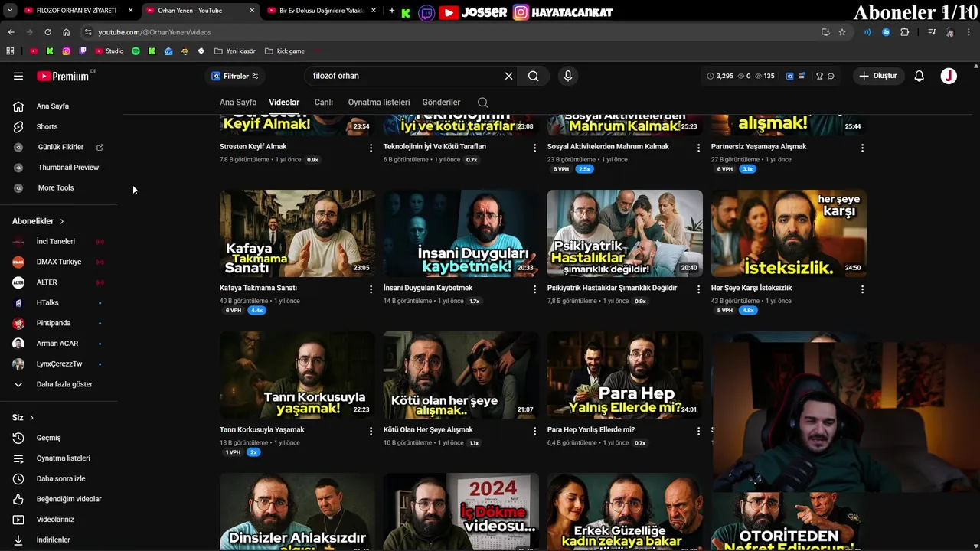The height and width of the screenshot is (551, 980).
Task: Clear the search box text
Action: [x=508, y=76]
